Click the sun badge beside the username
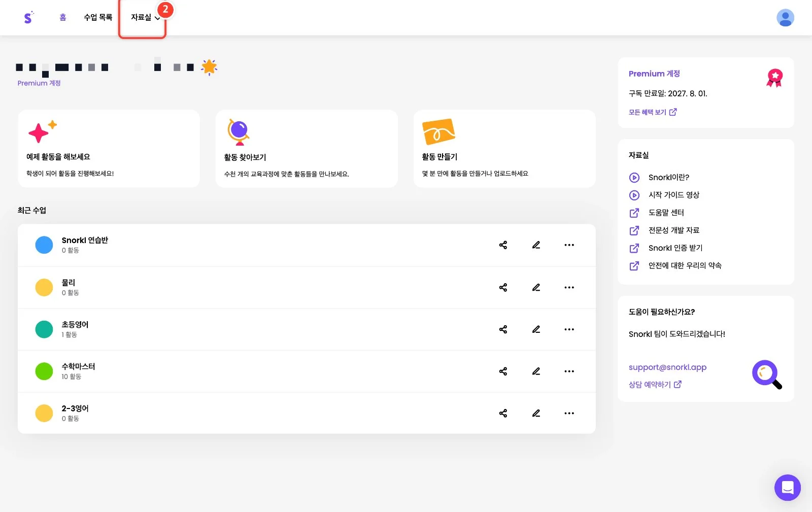Image resolution: width=812 pixels, height=512 pixels. (x=209, y=67)
